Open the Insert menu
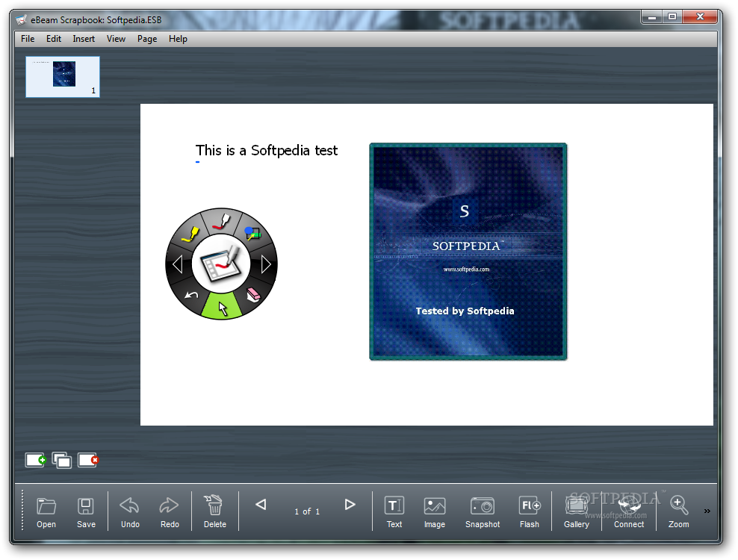738x560 pixels. click(84, 39)
